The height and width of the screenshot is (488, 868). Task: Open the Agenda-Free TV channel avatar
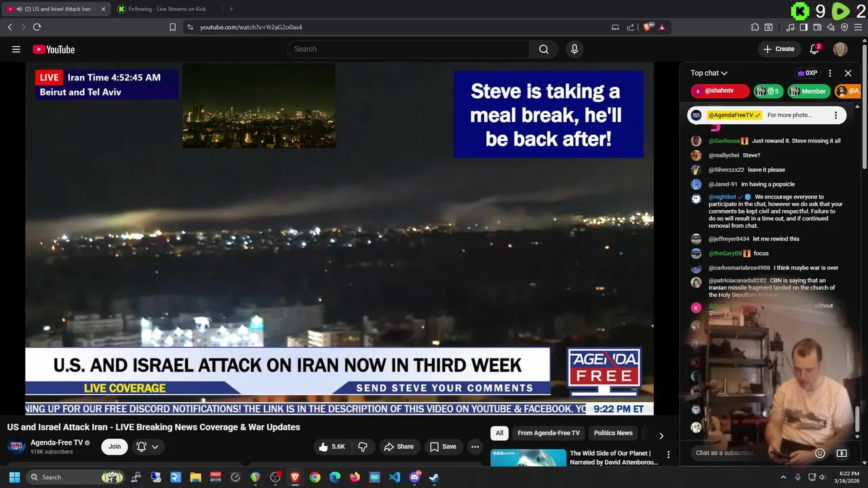tap(16, 447)
